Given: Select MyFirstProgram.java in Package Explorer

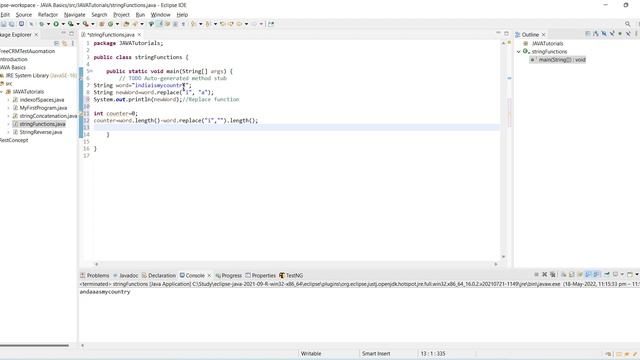Looking at the screenshot, I should pos(43,108).
